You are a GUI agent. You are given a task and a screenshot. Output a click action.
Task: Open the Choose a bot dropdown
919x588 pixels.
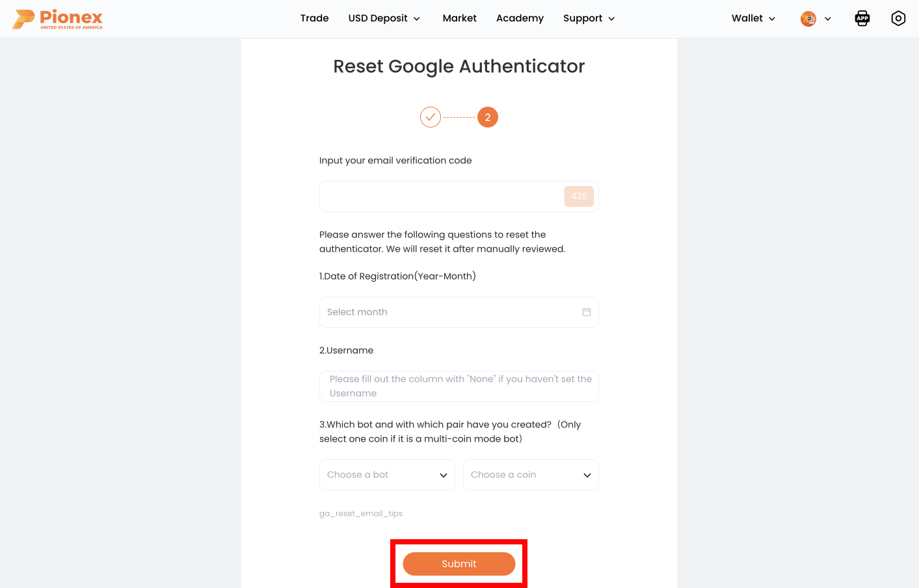(387, 474)
